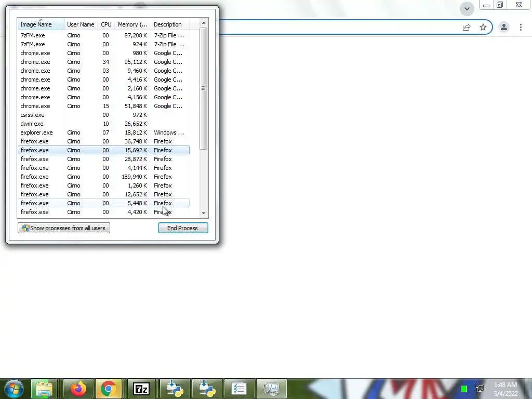The width and height of the screenshot is (532, 399).
Task: Open the Windows Start menu orb
Action: pyautogui.click(x=14, y=389)
